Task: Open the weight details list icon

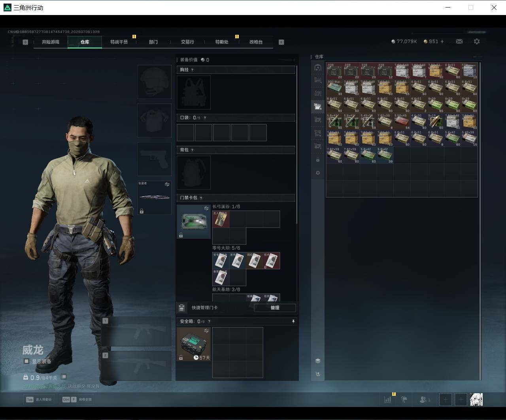Action: click(x=64, y=377)
